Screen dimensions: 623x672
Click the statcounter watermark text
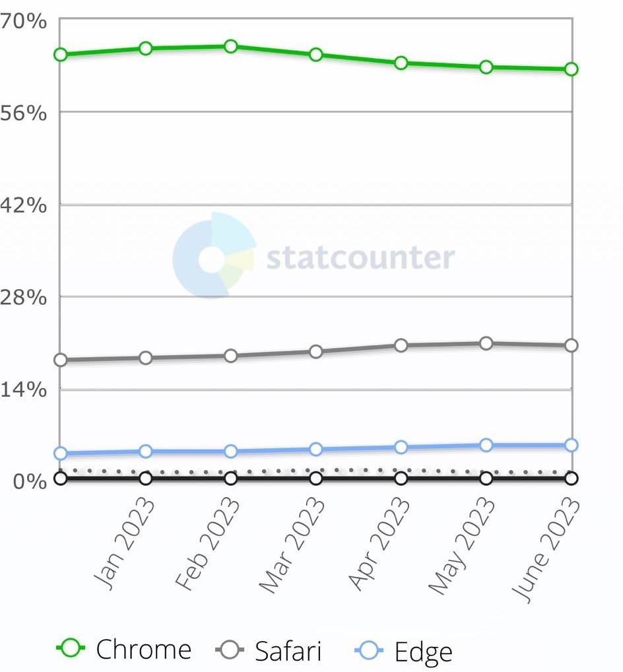pyautogui.click(x=360, y=258)
